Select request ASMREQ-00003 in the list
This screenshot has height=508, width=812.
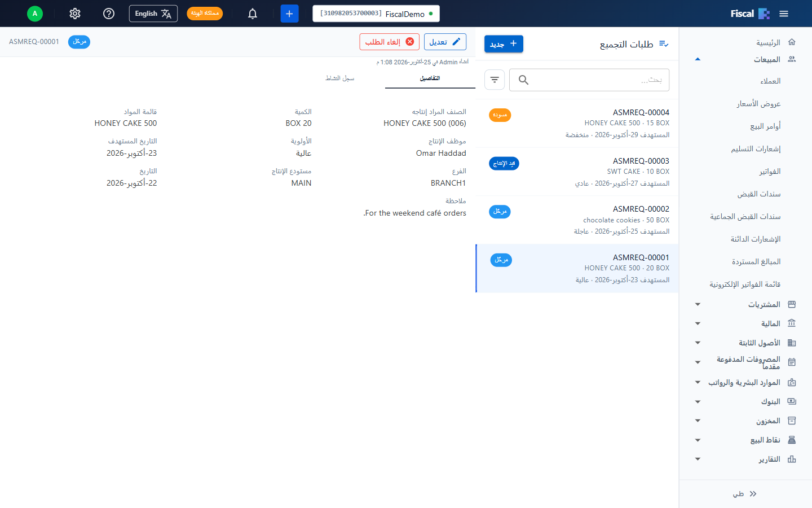(x=577, y=172)
